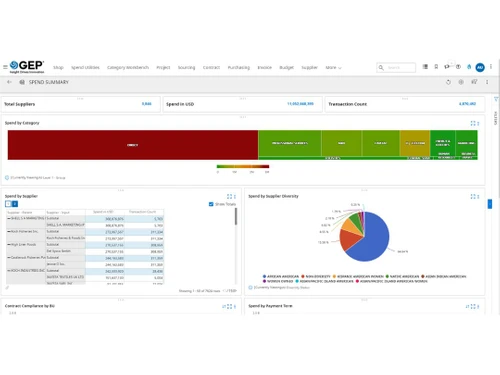Maximize the Spend by Supplier Diversity widget
Viewport: 500px width, 375px height.
coord(473,197)
